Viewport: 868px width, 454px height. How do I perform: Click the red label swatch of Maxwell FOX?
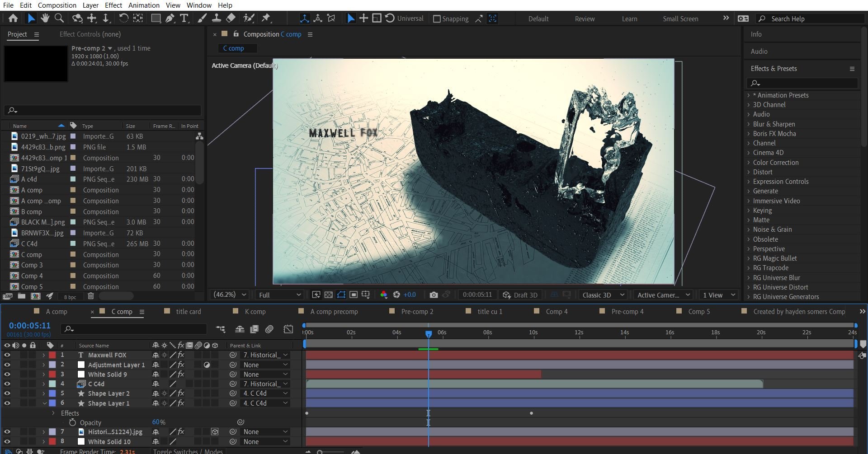(52, 355)
